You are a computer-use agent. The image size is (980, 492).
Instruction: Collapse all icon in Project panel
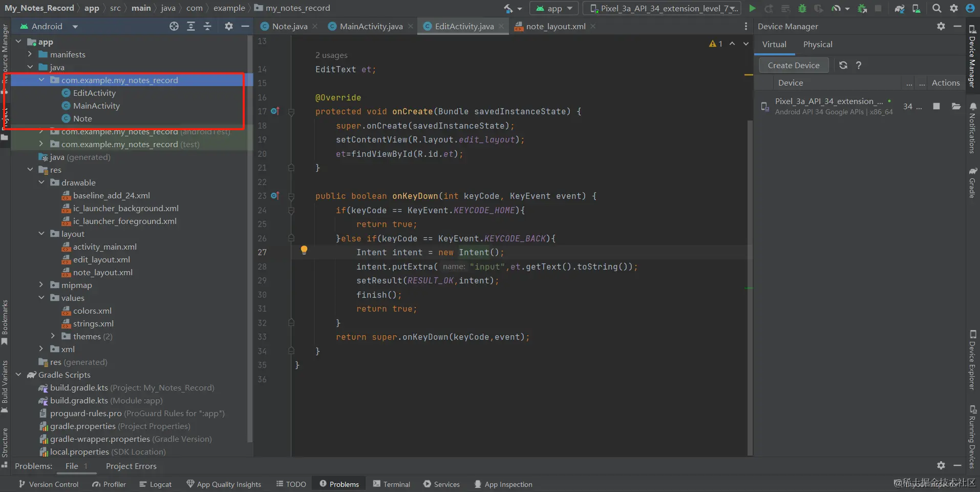coord(207,26)
